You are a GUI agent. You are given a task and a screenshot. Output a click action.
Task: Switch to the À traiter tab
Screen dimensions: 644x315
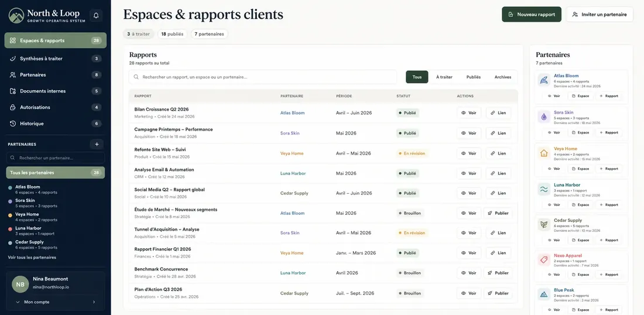tap(444, 77)
